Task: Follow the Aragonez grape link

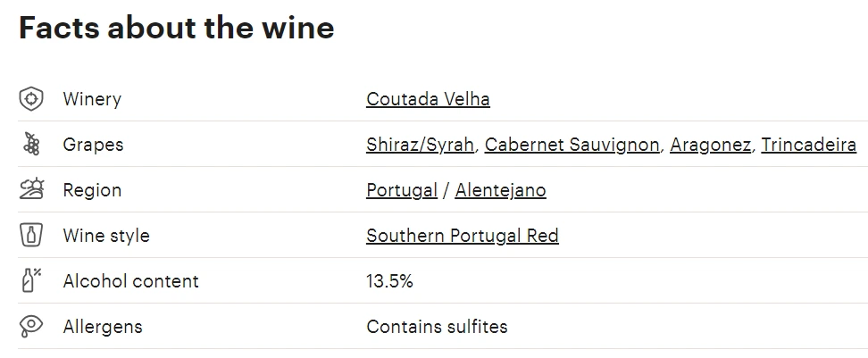Action: 710,145
